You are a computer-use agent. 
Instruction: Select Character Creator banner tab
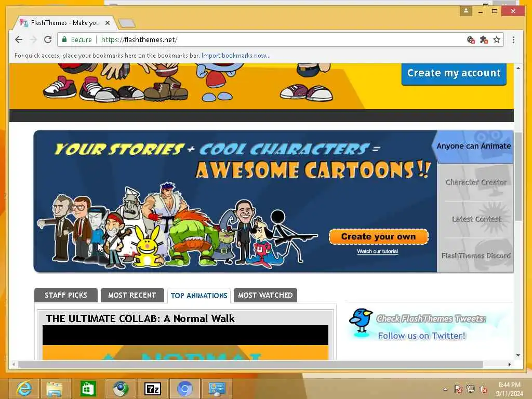click(x=476, y=182)
